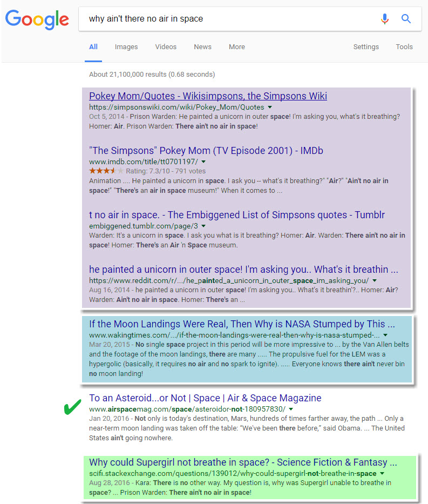Screen dimensions: 428x504
Task: Start voice search with the microphone icon
Action: [385, 19]
